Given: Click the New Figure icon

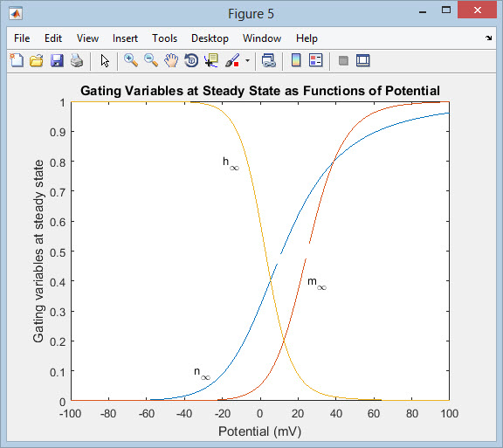Looking at the screenshot, I should (17, 60).
